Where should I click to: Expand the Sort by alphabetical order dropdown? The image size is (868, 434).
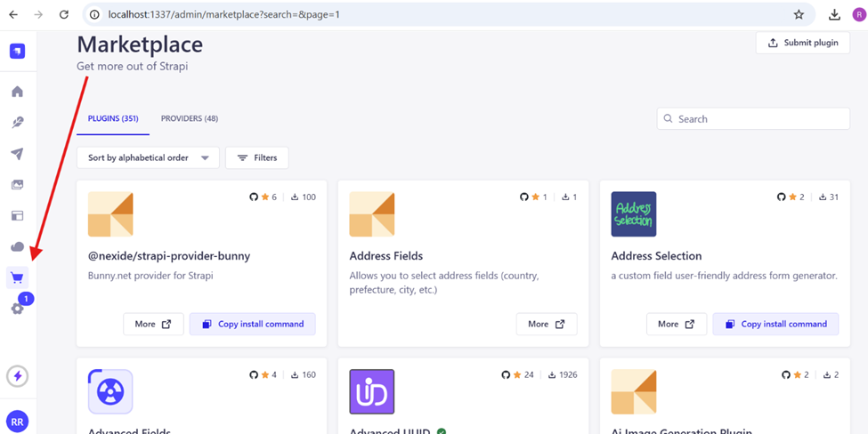click(148, 157)
